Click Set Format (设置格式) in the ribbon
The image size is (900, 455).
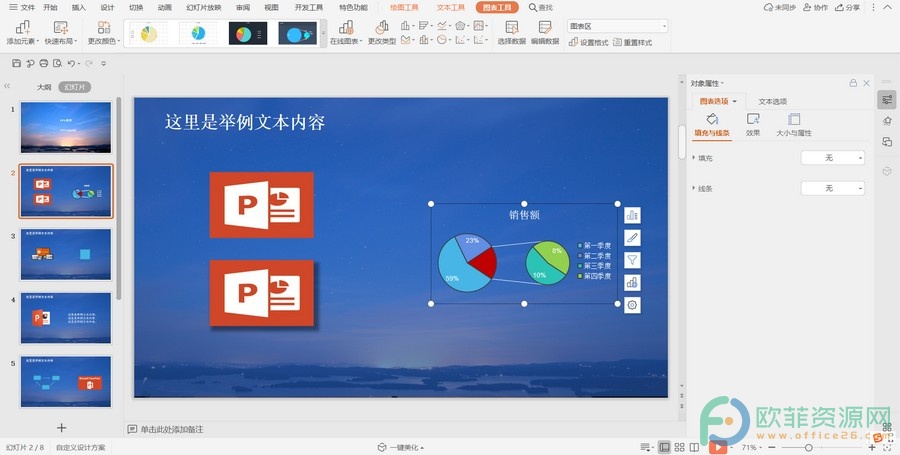[x=588, y=42]
